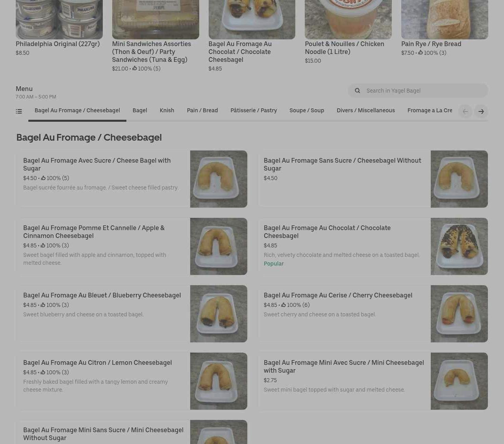Click the left arrow category button

(x=465, y=111)
